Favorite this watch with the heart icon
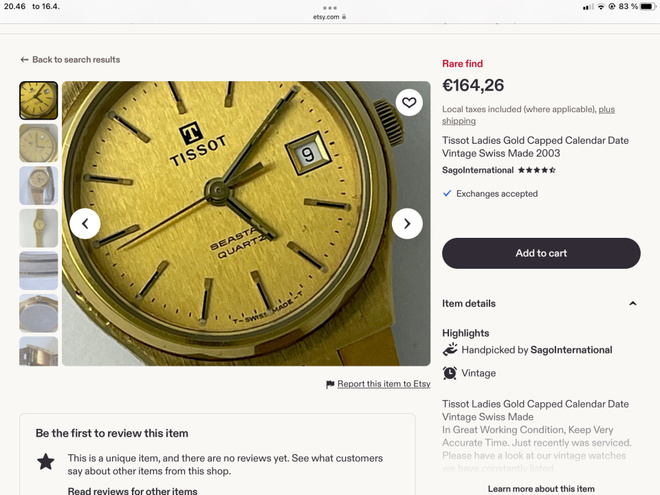The width and height of the screenshot is (660, 495). point(409,103)
